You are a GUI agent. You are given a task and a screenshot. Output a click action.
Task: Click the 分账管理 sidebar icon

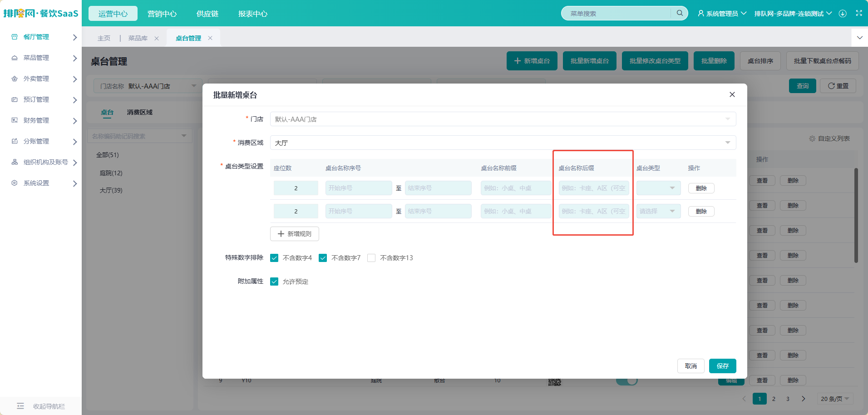15,141
